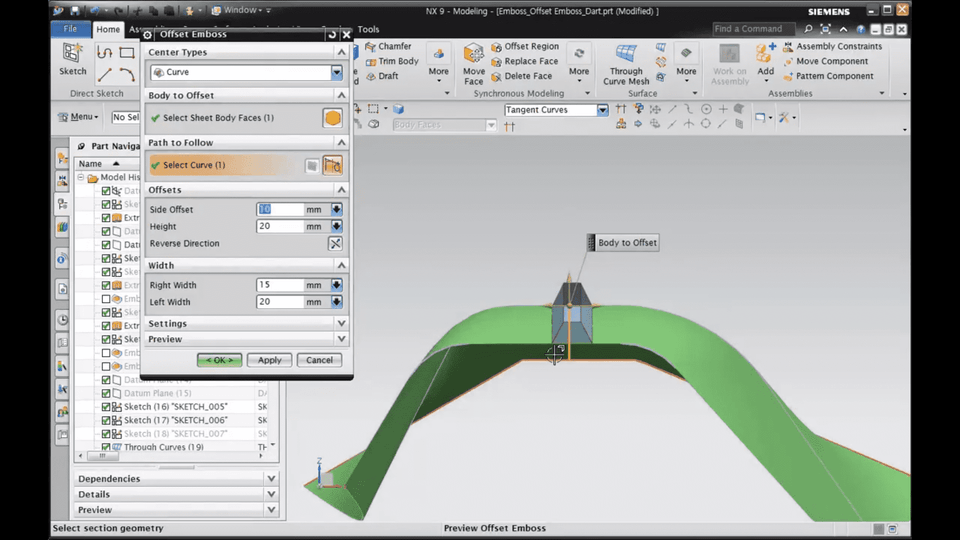Click the Find a Command search box
This screenshot has width=960, height=540.
pos(753,29)
